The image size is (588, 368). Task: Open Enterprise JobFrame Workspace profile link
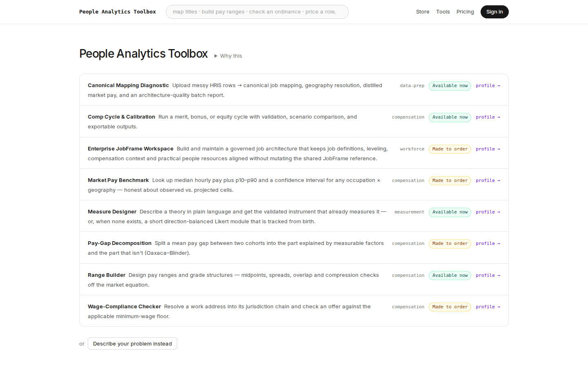click(x=488, y=149)
